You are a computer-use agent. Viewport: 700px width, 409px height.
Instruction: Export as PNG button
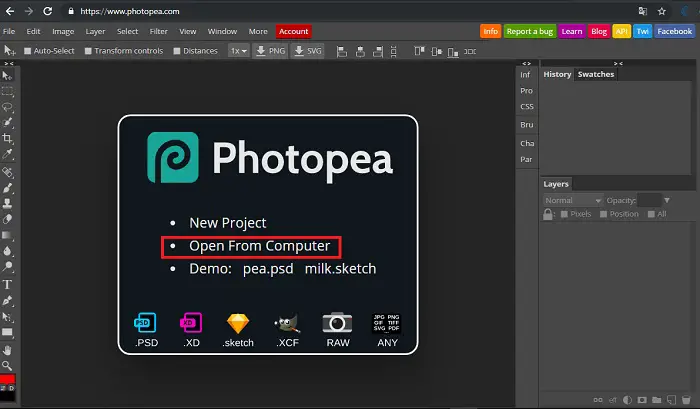270,51
